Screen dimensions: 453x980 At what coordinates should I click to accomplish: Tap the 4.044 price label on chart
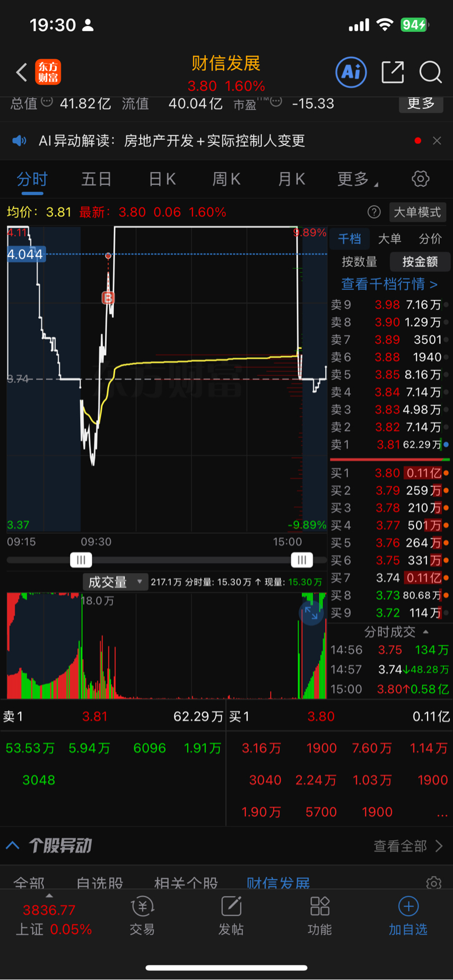[25, 255]
